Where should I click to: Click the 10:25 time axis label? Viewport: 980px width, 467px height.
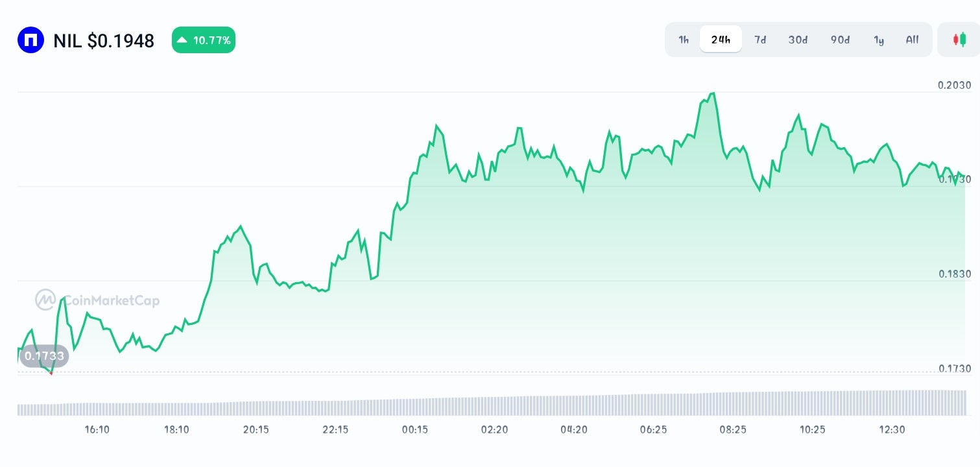(x=812, y=429)
